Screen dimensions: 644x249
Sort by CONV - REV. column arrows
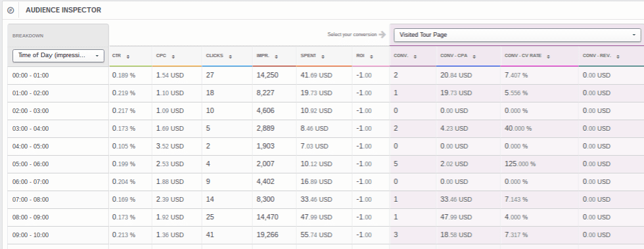[618, 57]
